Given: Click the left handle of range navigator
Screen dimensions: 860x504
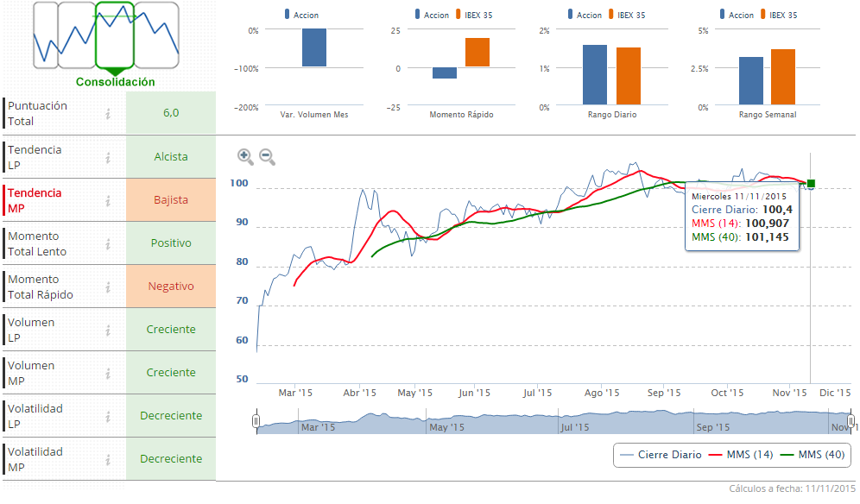Looking at the screenshot, I should tap(256, 421).
